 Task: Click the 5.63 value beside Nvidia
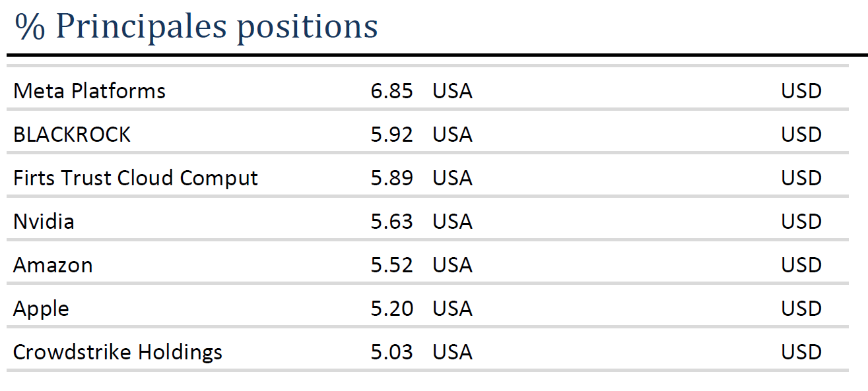[392, 221]
